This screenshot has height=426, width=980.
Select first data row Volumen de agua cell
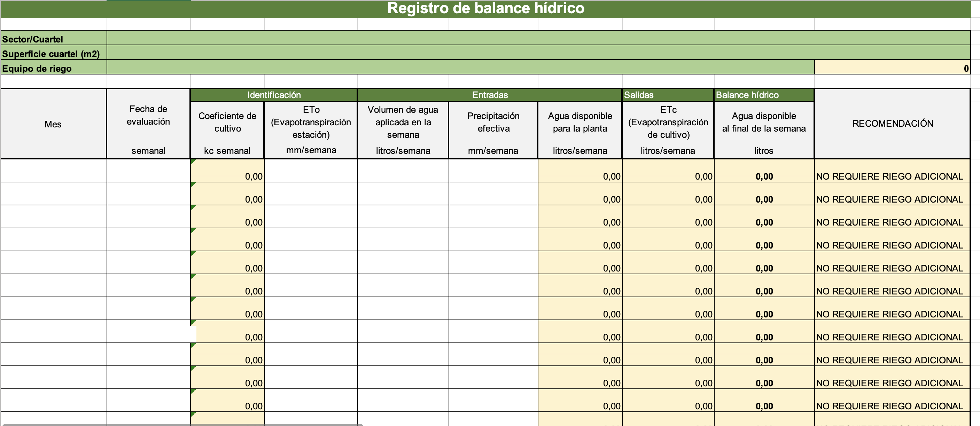[x=403, y=171]
